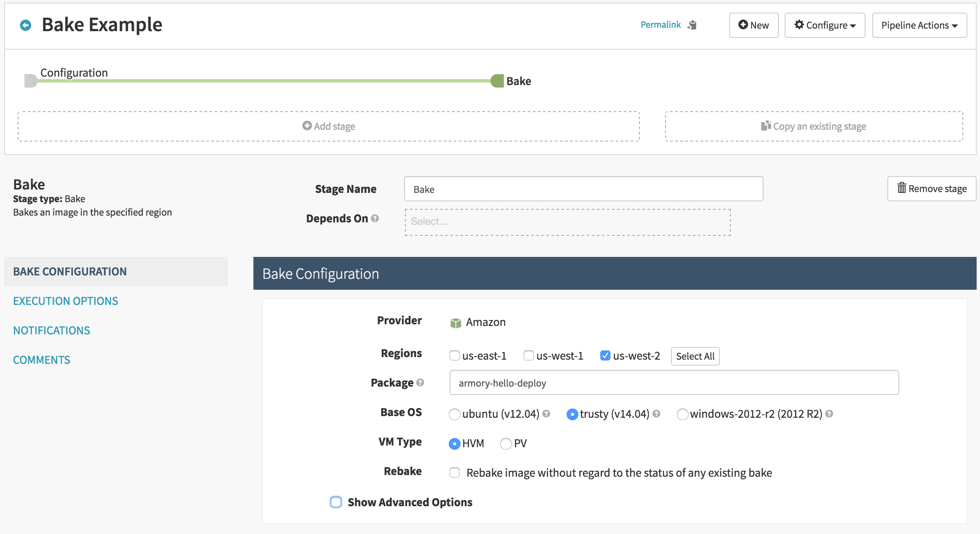The image size is (980, 534).
Task: Click the clipboard copy icon next to Permalink
Action: pyautogui.click(x=692, y=25)
